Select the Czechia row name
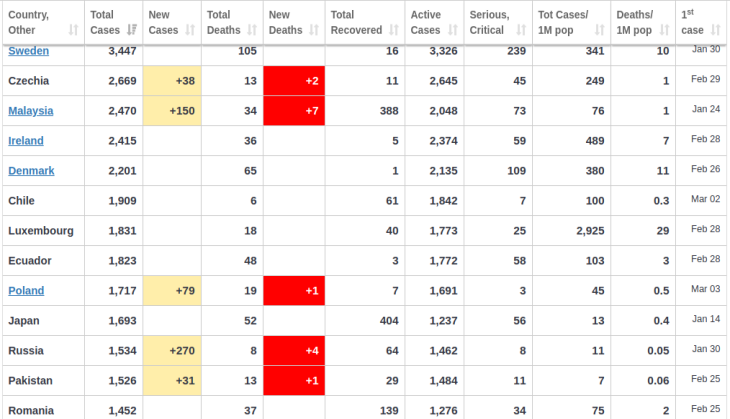 click(x=28, y=81)
